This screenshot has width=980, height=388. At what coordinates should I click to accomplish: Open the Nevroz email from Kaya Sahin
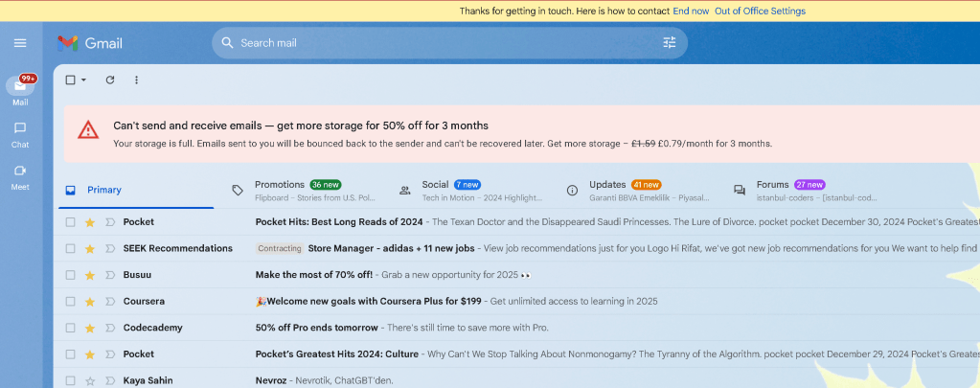(x=270, y=380)
